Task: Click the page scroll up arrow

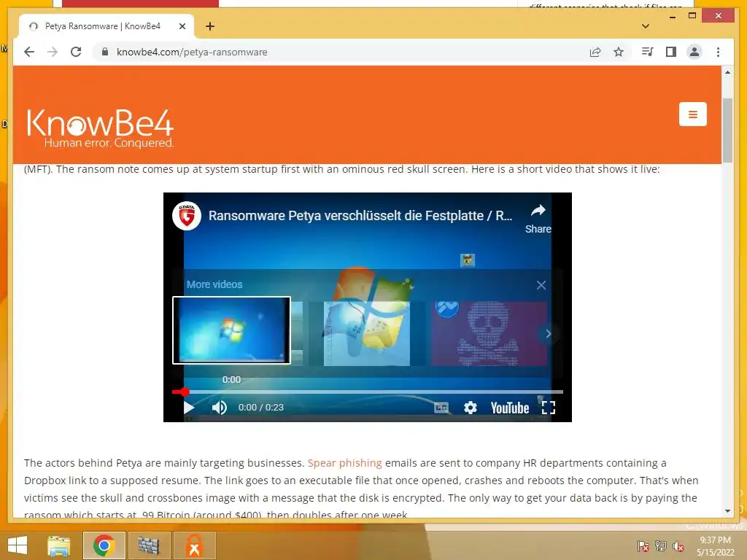Action: [x=727, y=72]
